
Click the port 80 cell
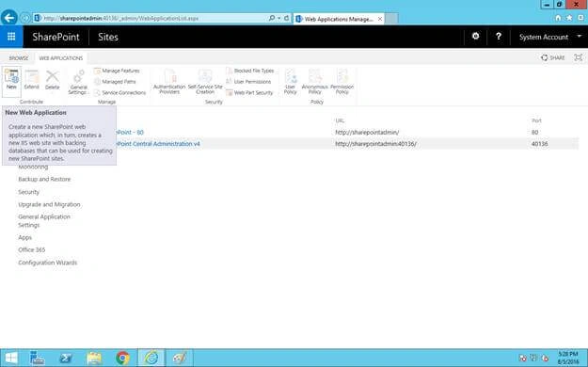[x=534, y=132]
